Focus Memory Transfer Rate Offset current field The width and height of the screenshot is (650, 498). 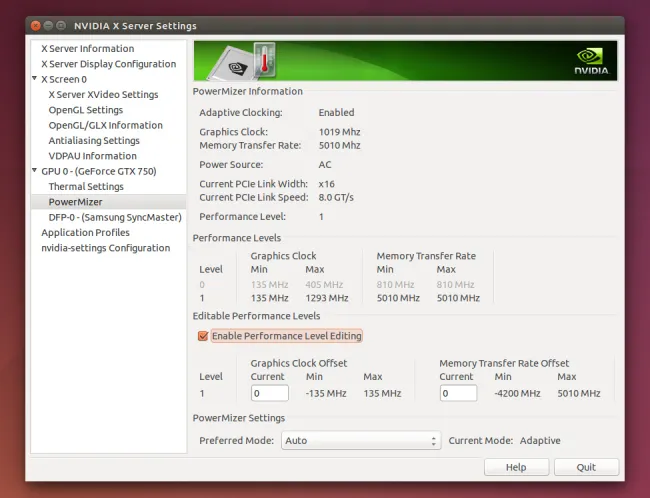pos(458,393)
